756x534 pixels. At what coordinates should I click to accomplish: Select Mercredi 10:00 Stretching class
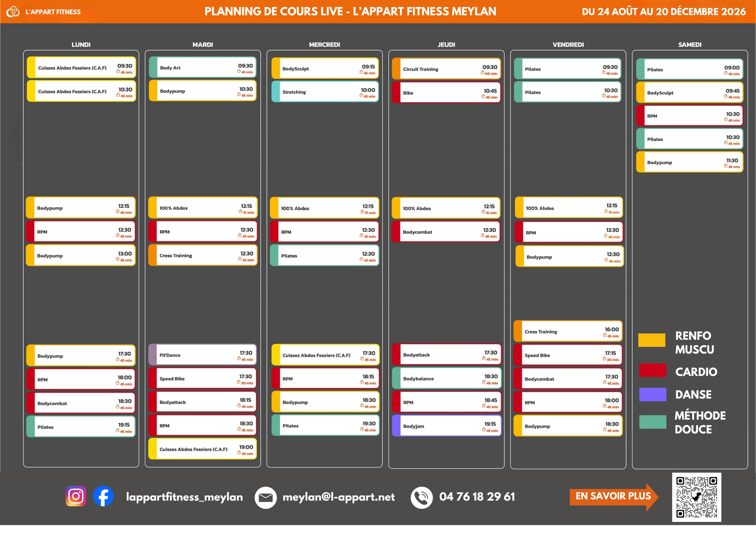click(x=325, y=92)
